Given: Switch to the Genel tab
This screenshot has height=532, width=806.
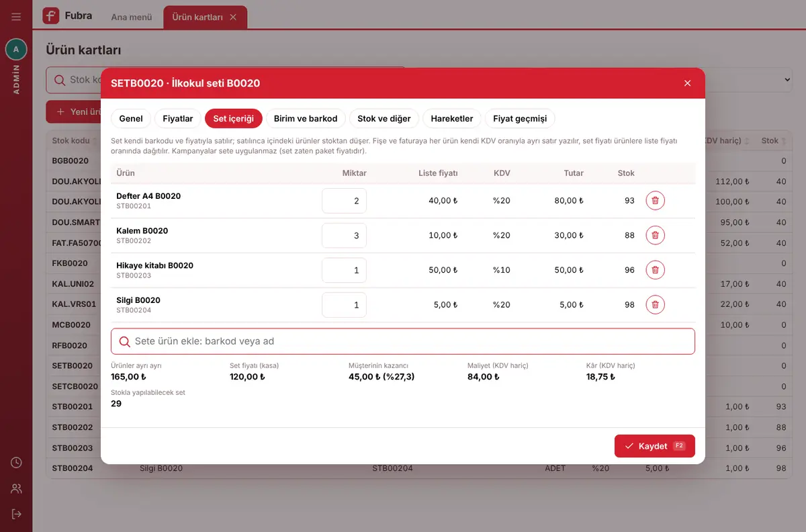Looking at the screenshot, I should coord(131,118).
